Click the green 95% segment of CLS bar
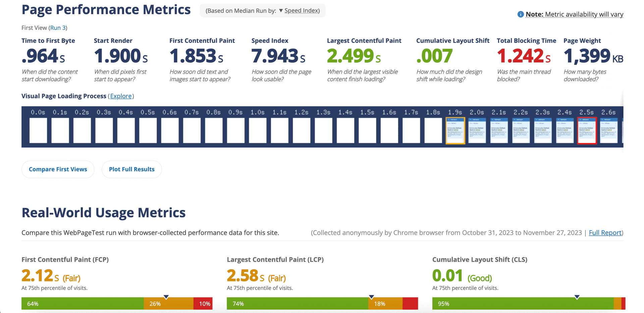Screen dimensions: 644x313 523,304
